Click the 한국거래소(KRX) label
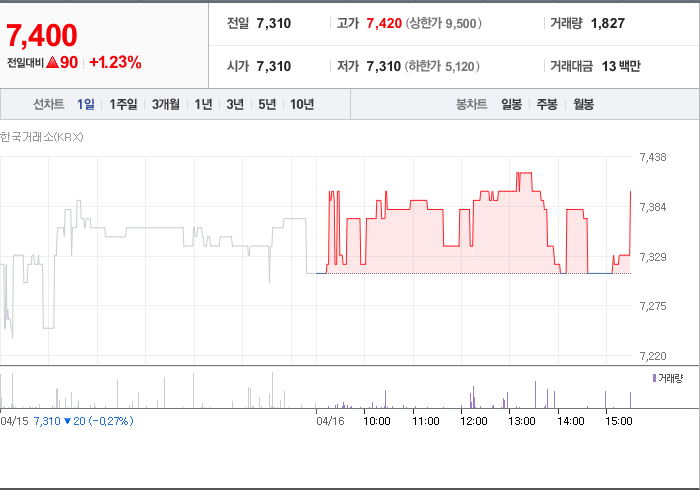 42,137
